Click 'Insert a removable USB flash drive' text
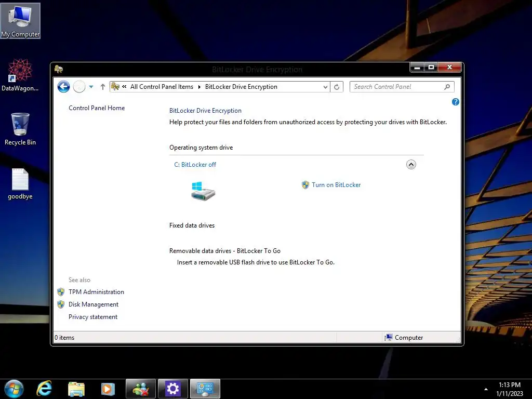 point(256,262)
